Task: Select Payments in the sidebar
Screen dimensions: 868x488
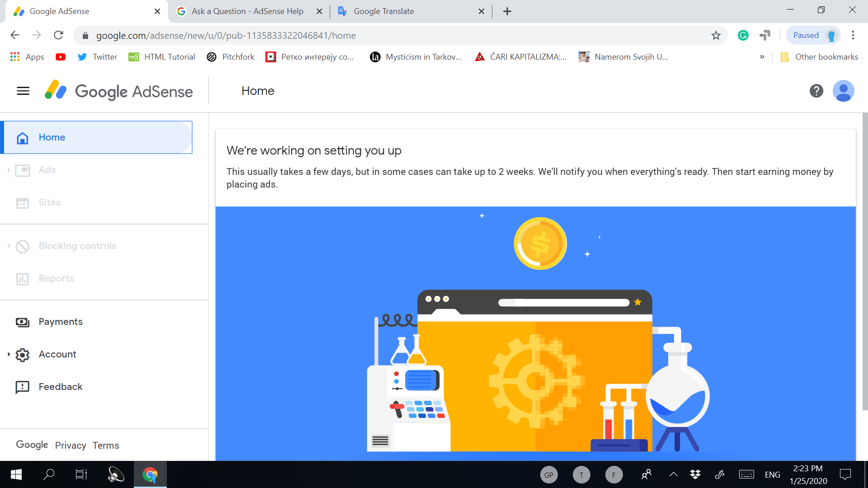Action: (61, 322)
